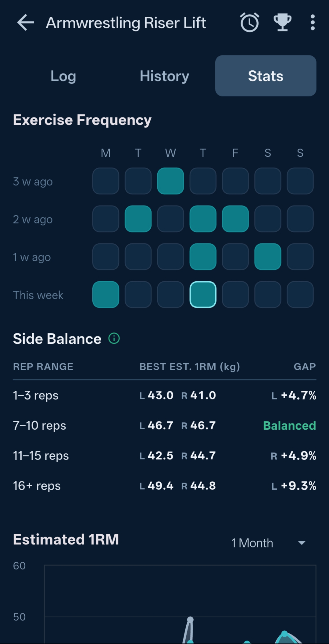The height and width of the screenshot is (644, 329).
Task: Switch to the Log tab
Action: (63, 76)
